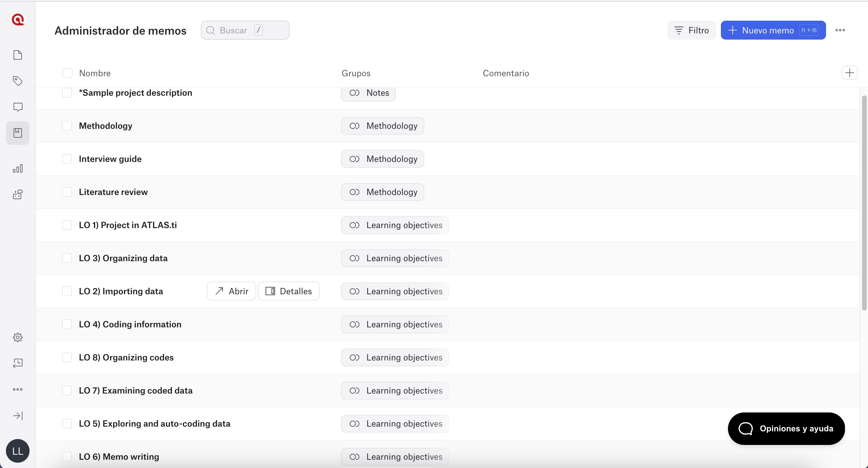Viewport: 868px width, 468px height.
Task: Check the LO 5) Exploring and auto-coding row
Action: tap(67, 423)
